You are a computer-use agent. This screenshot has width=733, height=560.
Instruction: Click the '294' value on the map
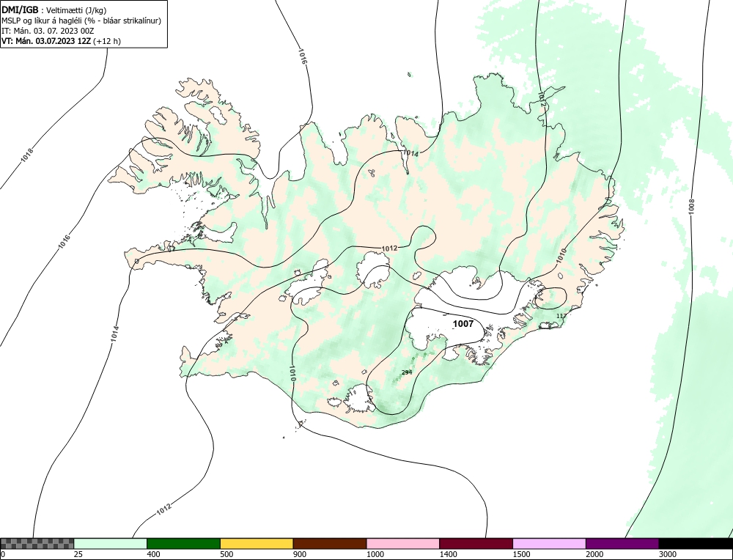pos(407,372)
